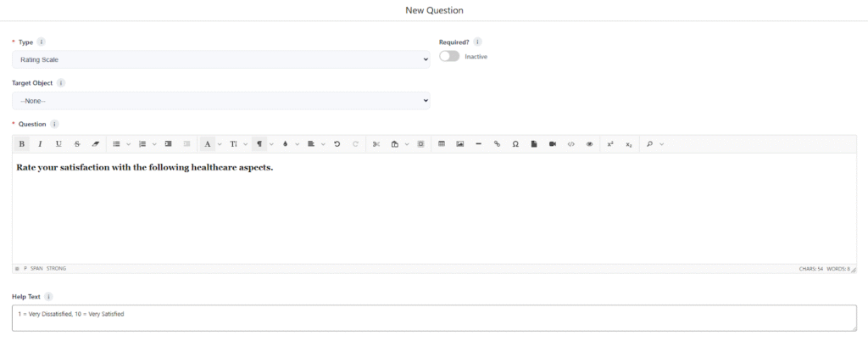Insert a table using the toolbar icon
Screen dimensions: 868x341
point(442,144)
